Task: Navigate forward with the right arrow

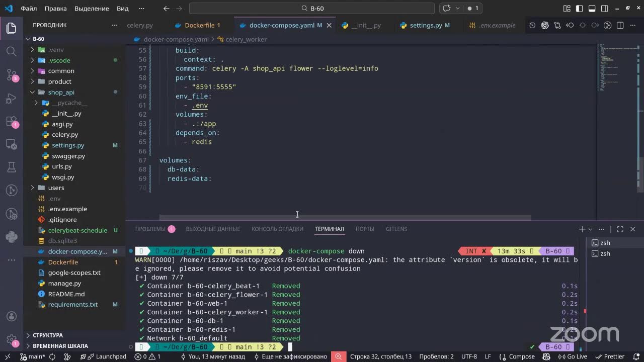Action: coord(180,8)
